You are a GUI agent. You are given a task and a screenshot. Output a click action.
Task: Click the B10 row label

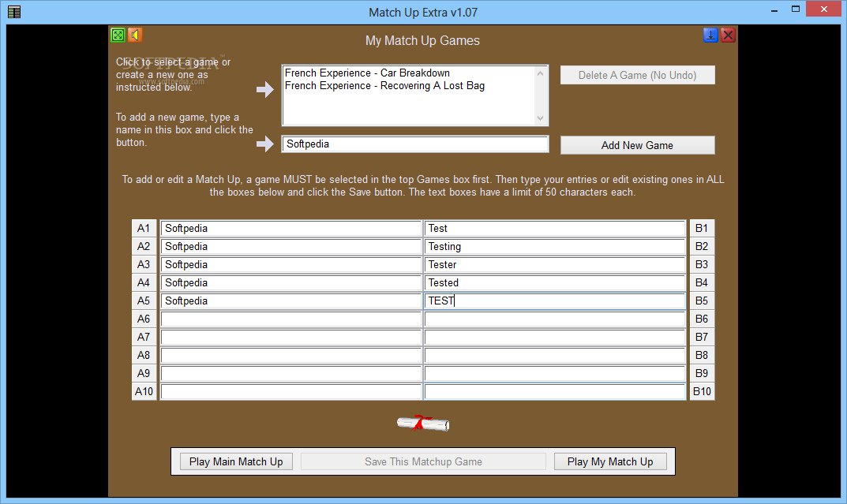click(x=702, y=391)
